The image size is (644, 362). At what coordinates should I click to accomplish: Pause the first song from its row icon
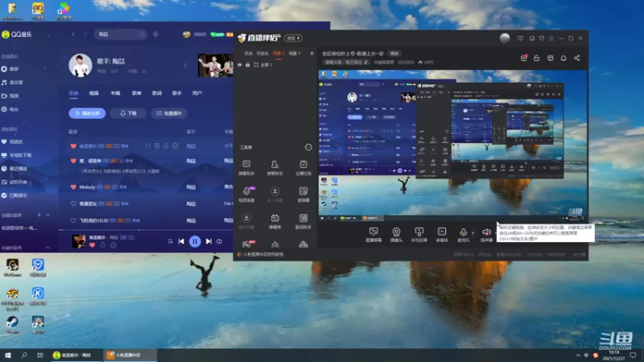148,146
